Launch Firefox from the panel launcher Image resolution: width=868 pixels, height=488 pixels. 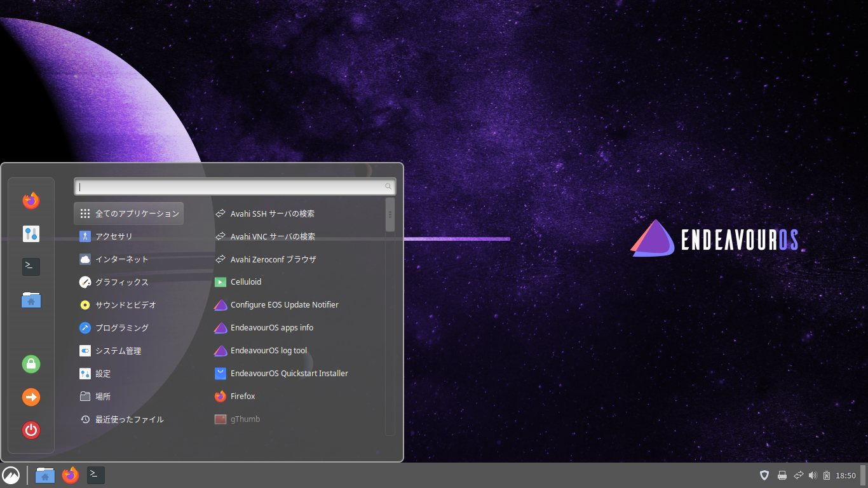click(71, 475)
